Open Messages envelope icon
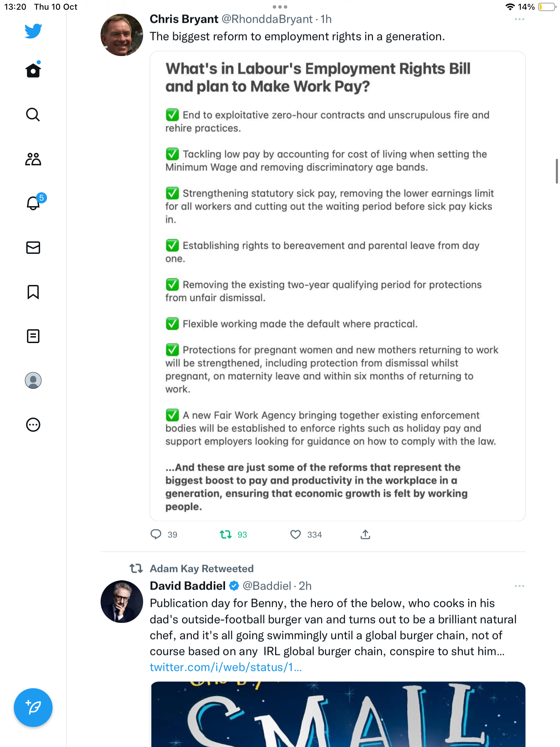The image size is (560, 747). click(x=33, y=248)
